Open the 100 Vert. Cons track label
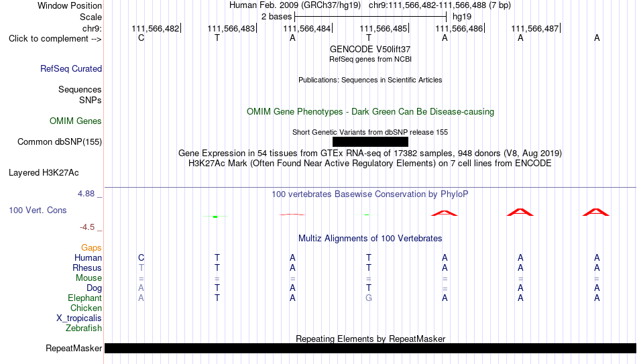 pos(38,210)
